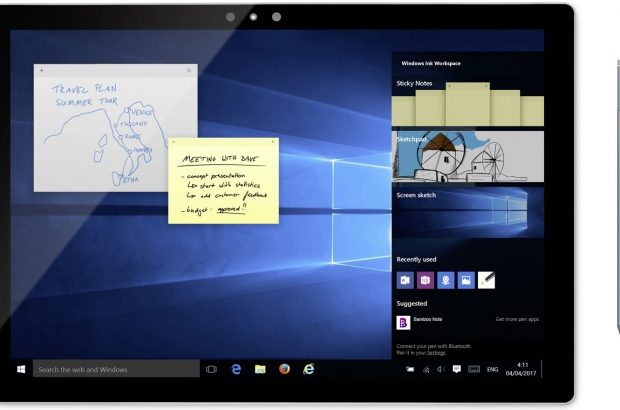Open Task View from the taskbar
Image resolution: width=620 pixels, height=410 pixels.
point(212,369)
